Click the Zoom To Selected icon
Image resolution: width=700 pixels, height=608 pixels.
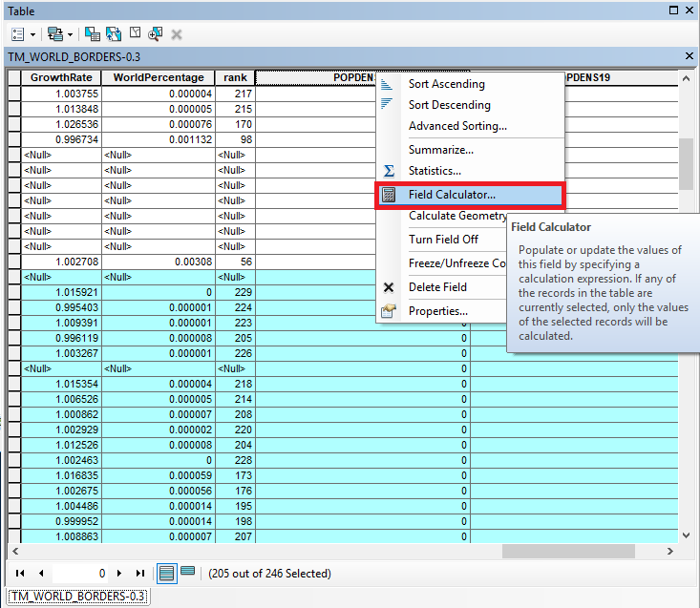(156, 33)
